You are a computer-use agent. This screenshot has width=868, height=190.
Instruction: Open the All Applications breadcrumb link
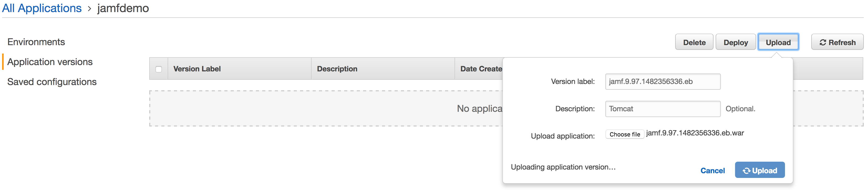(42, 8)
